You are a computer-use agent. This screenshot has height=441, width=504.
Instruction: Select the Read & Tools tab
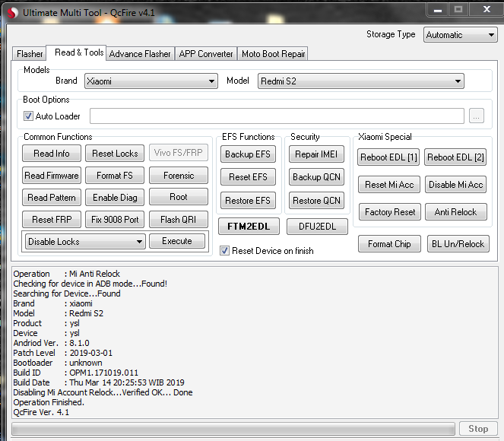[76, 52]
